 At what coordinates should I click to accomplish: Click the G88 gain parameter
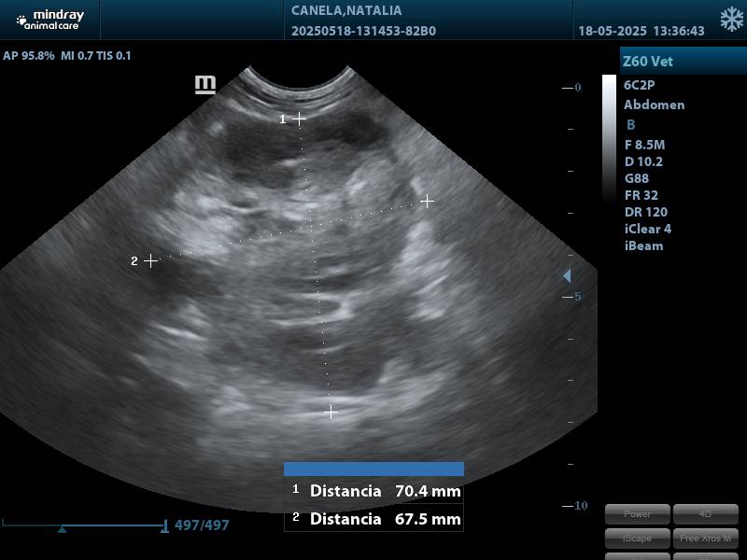pos(637,178)
